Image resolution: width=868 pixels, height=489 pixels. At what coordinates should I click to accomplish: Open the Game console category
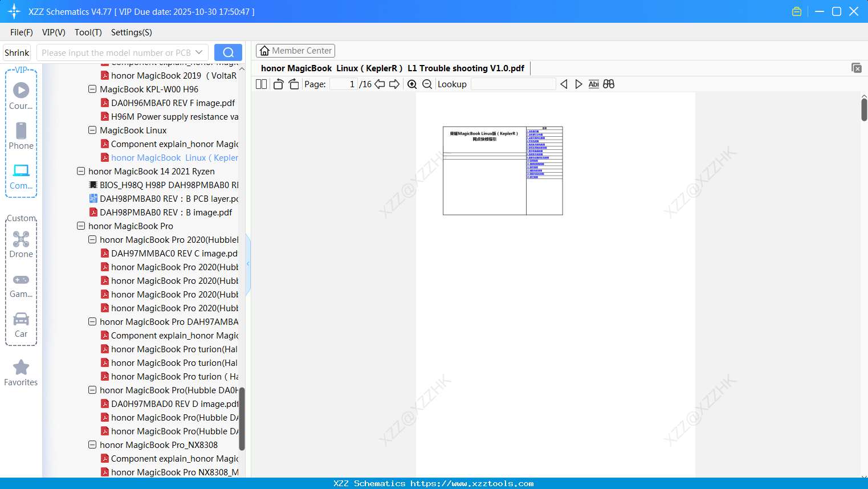21,285
